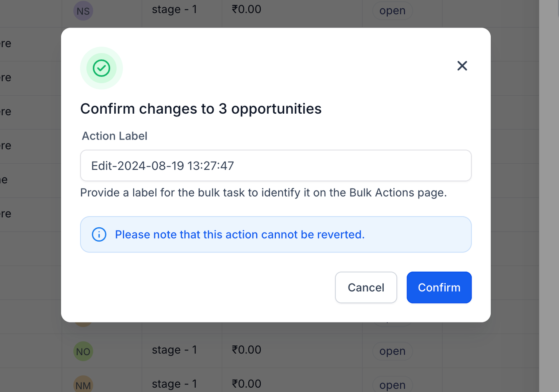Screen dimensions: 559x392
Task: Click the open status badge in NM row
Action: (x=392, y=385)
